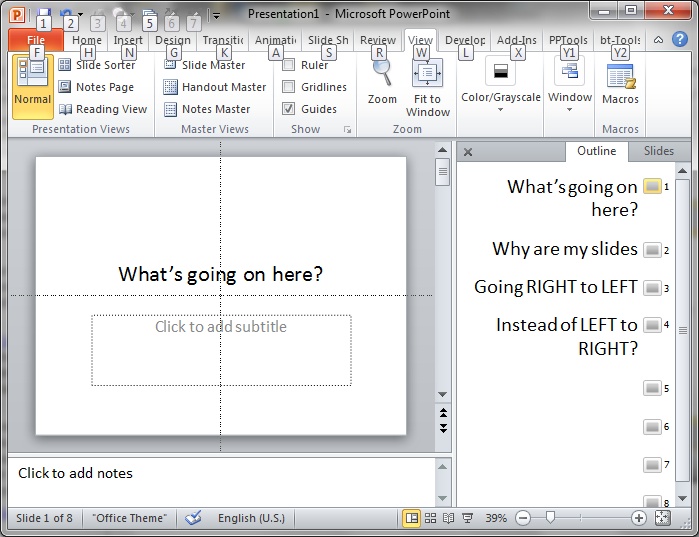Screen dimensions: 699x537
Task: Enable the Gridlines checkbox
Action: point(289,86)
